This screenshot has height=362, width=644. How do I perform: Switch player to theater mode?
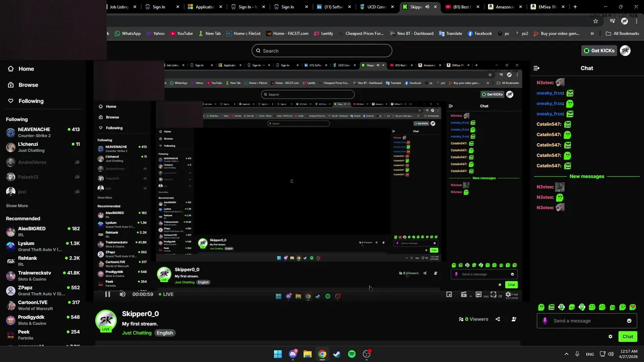[478, 295]
